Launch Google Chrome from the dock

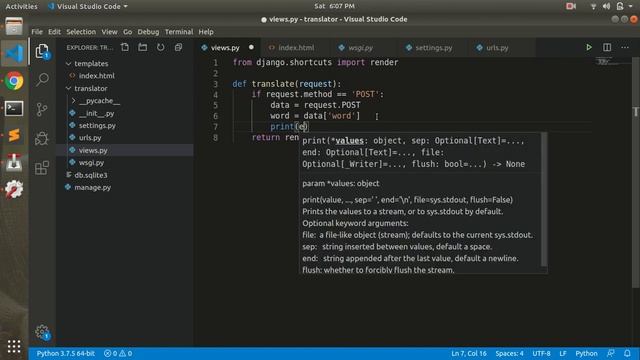point(14,81)
